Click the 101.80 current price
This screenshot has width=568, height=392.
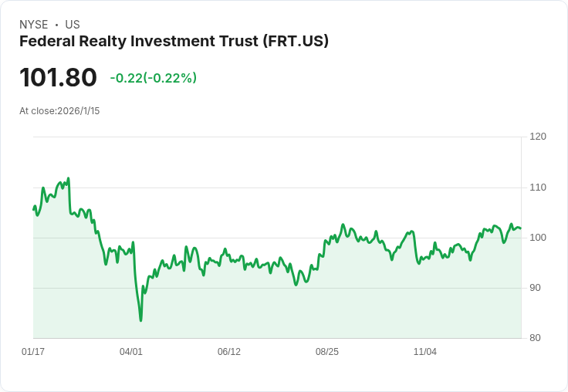click(x=58, y=77)
